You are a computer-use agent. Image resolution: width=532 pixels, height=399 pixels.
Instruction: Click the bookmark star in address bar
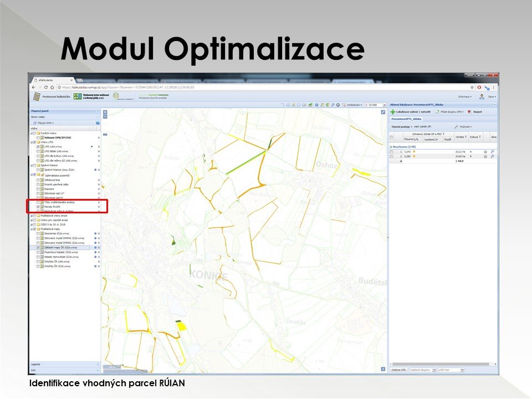(472, 87)
